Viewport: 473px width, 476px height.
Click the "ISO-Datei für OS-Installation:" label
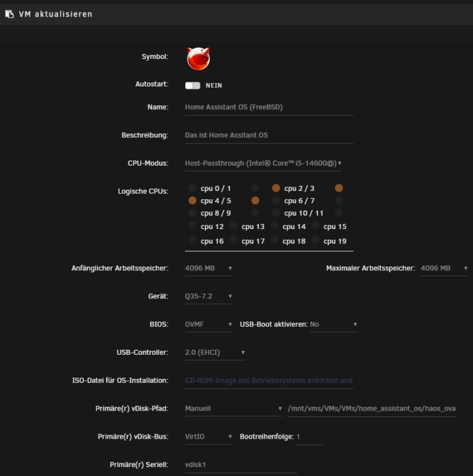coord(120,381)
